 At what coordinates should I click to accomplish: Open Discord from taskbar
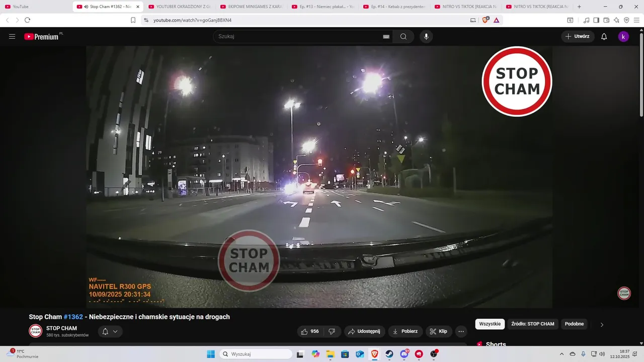point(404,354)
